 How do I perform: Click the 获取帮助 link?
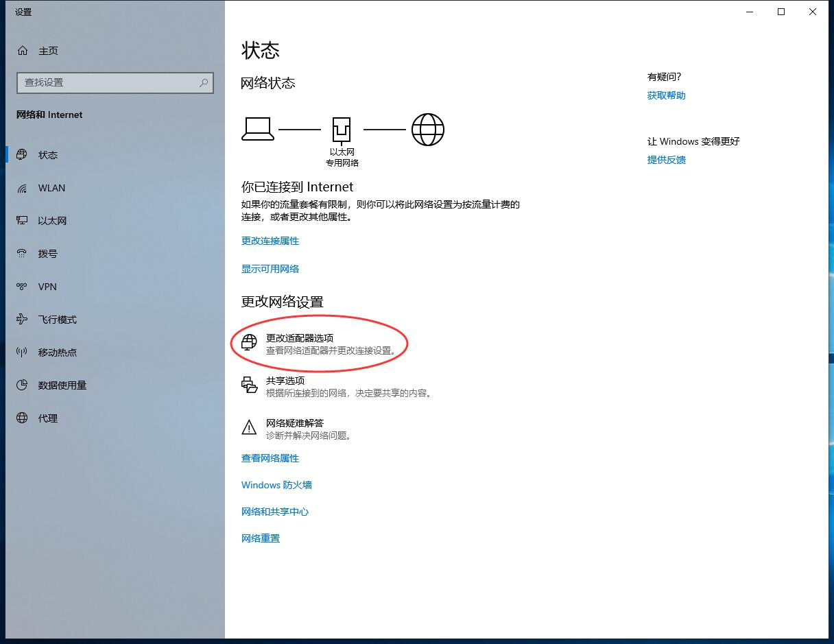point(667,95)
